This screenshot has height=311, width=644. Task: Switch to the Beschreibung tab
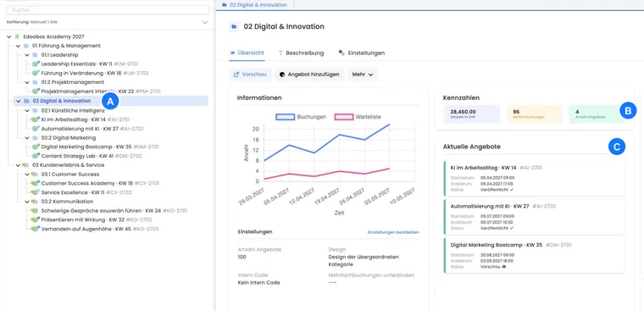coord(301,53)
